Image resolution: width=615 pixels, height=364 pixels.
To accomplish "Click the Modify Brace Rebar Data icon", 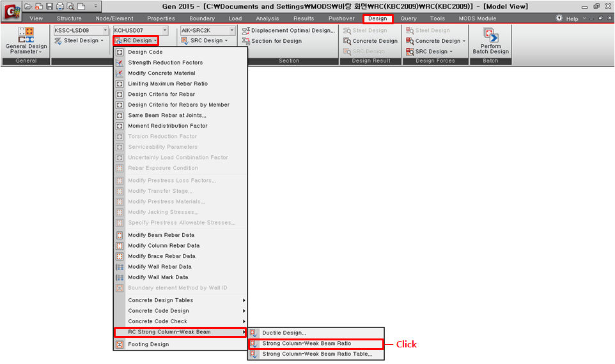I will [x=120, y=257].
